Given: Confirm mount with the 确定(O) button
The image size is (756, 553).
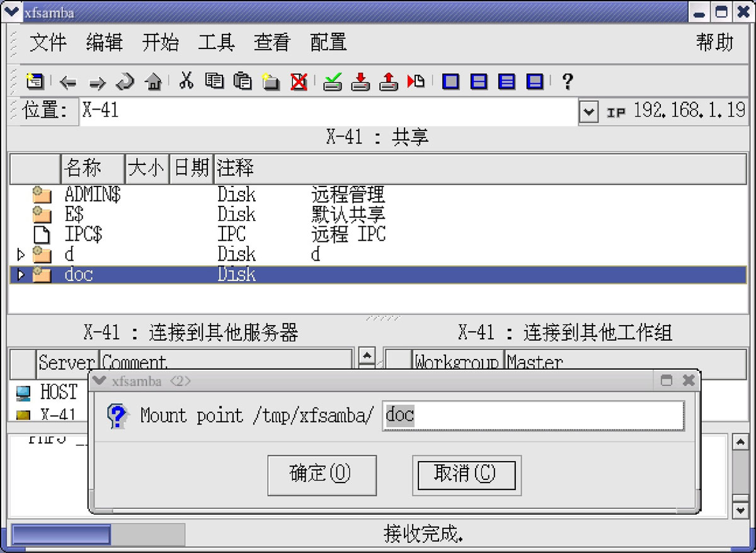Looking at the screenshot, I should tap(322, 475).
